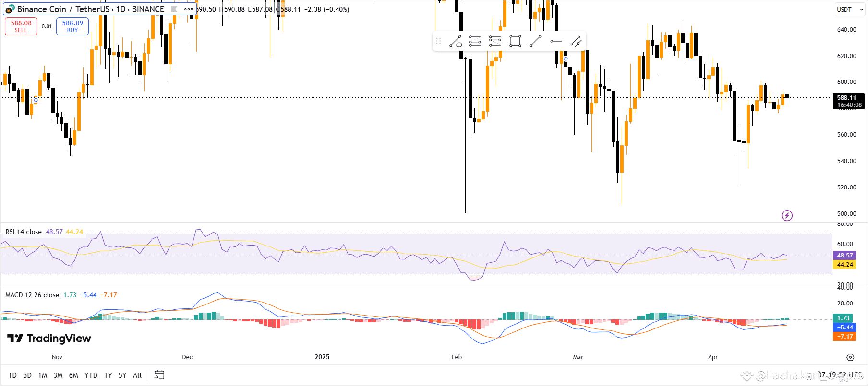Select the 5D time range
The height and width of the screenshot is (386, 868).
[x=27, y=375]
